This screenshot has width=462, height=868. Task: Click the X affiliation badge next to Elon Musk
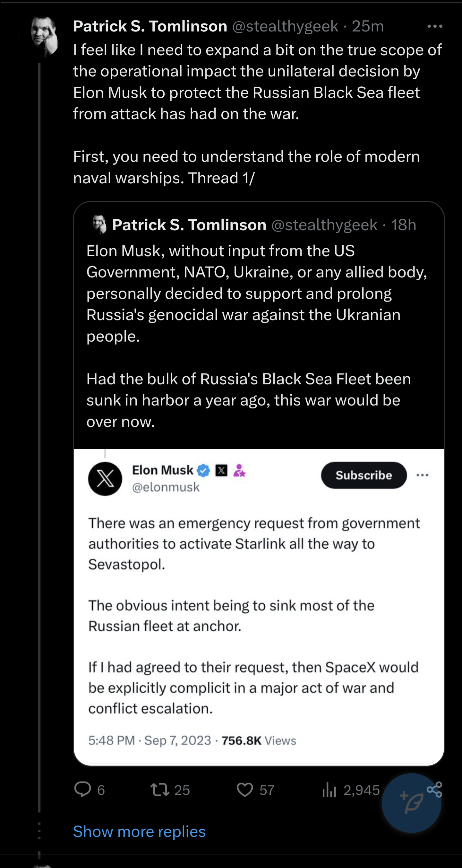(x=221, y=470)
